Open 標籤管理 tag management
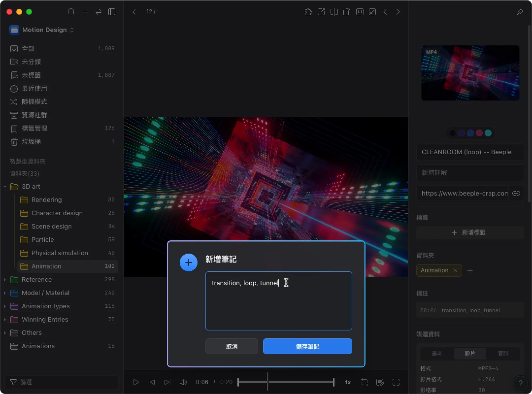This screenshot has height=394, width=532. 62,128
